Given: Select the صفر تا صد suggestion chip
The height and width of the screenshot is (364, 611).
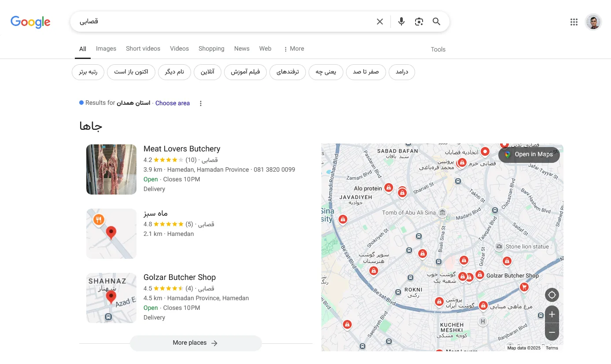Looking at the screenshot, I should pos(366,72).
